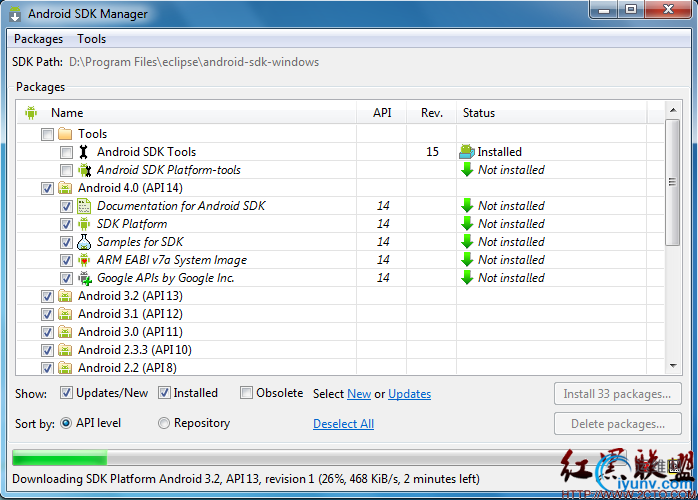This screenshot has height=500, width=698.
Task: Uncheck the Android 3.1 (API 12) checkbox
Action: [x=47, y=314]
